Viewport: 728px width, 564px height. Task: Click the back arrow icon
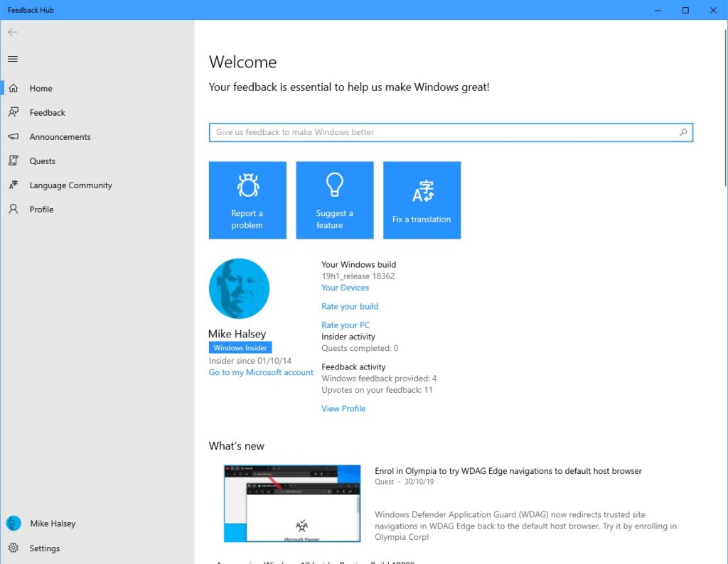click(13, 32)
